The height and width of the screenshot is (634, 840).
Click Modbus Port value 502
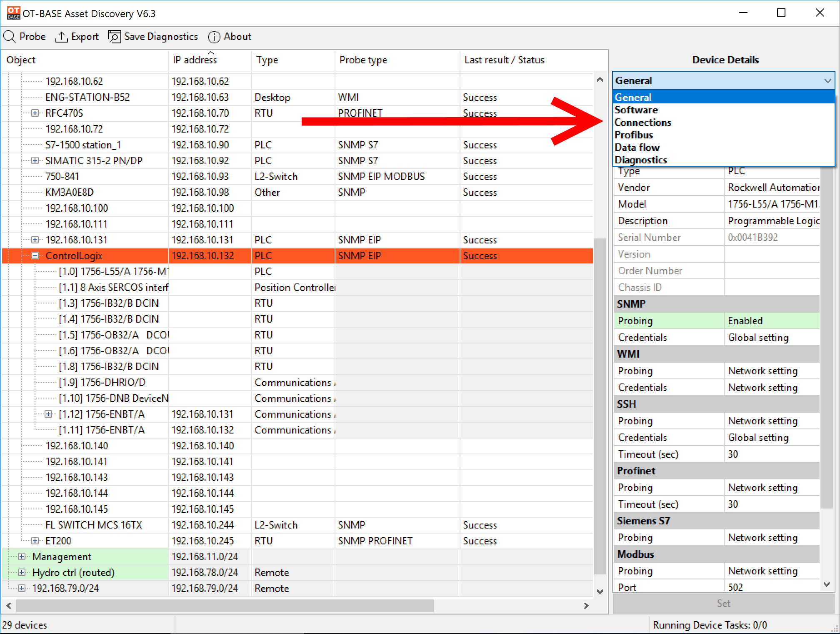coord(772,586)
